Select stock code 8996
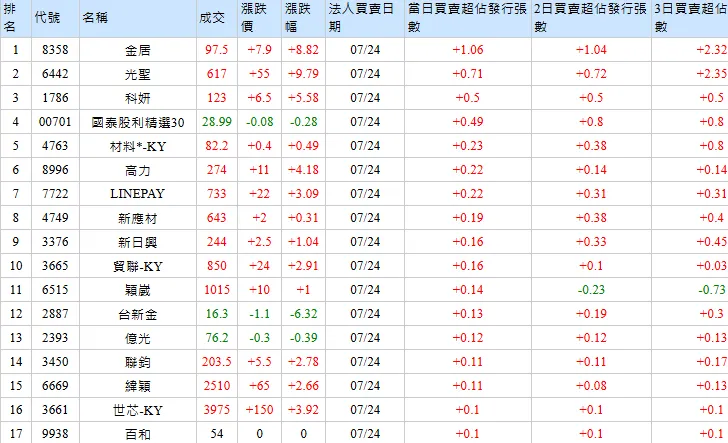The height and width of the screenshot is (443, 728). (x=55, y=169)
